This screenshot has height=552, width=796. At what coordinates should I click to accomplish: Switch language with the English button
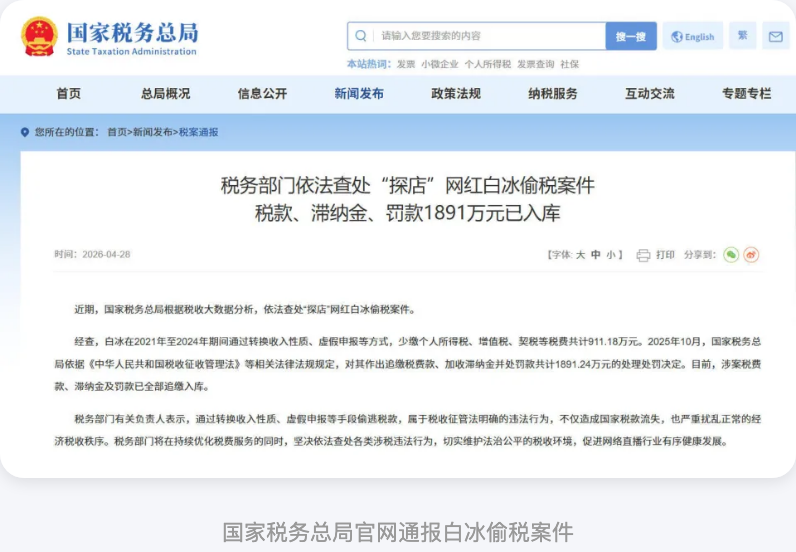pyautogui.click(x=693, y=36)
